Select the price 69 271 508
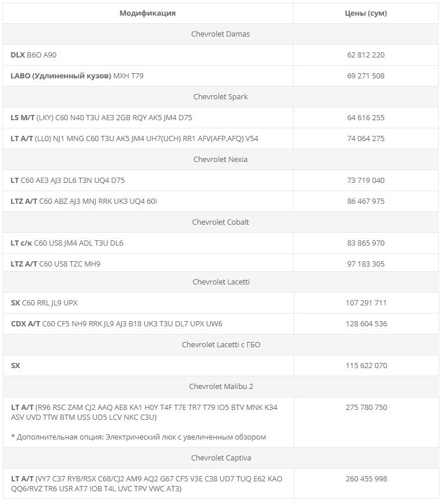 (x=366, y=75)
